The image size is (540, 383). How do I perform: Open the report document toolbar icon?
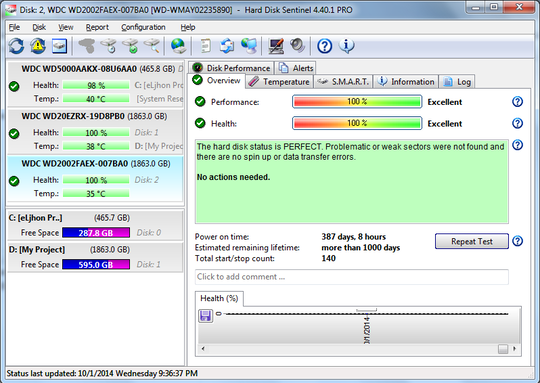[206, 46]
